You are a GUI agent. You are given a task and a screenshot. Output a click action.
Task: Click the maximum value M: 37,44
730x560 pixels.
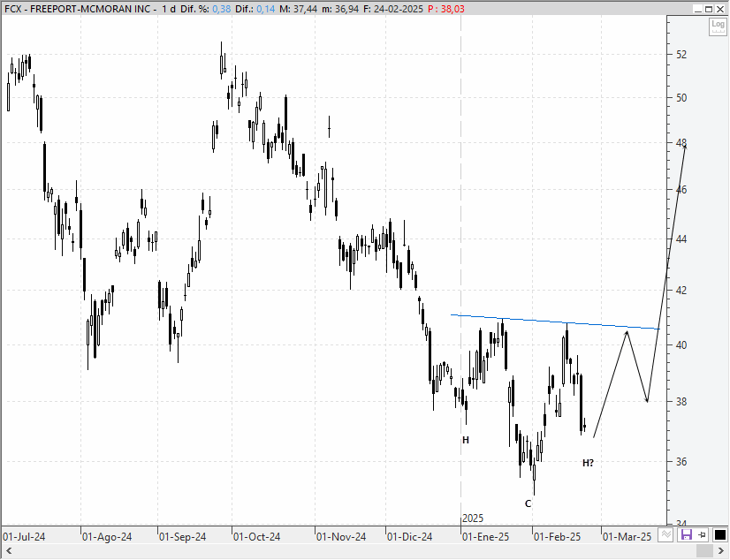[299, 9]
